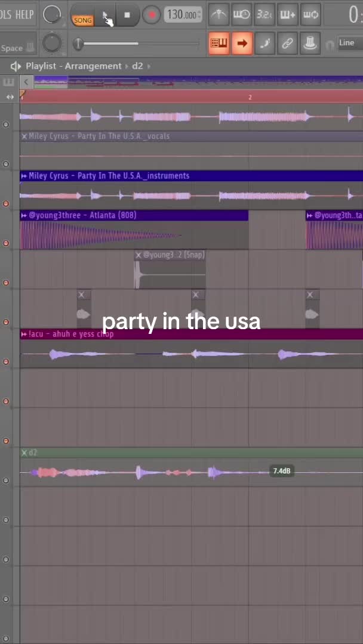Image resolution: width=363 pixels, height=644 pixels.
Task: Open clip menu icon of first Atlanta (808) clip
Action: coord(24,215)
